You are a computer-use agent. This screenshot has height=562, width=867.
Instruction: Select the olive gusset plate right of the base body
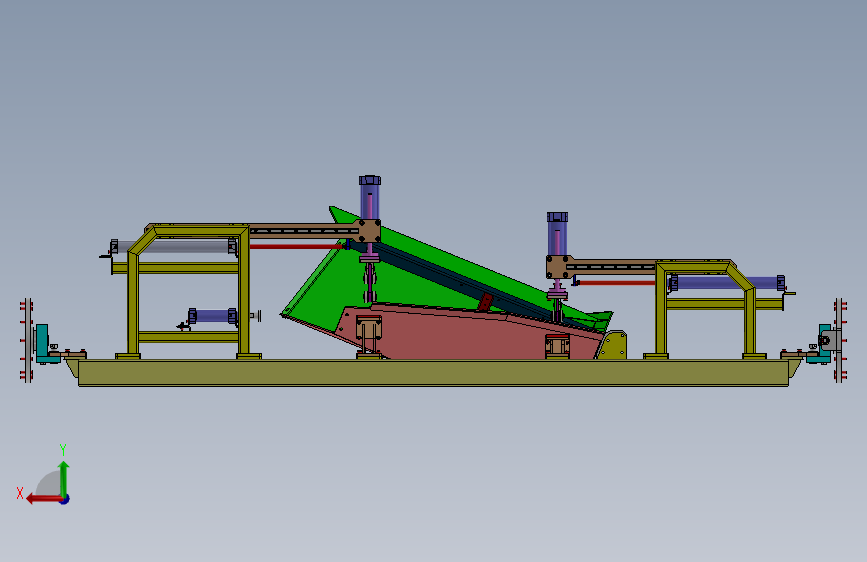coord(612,345)
